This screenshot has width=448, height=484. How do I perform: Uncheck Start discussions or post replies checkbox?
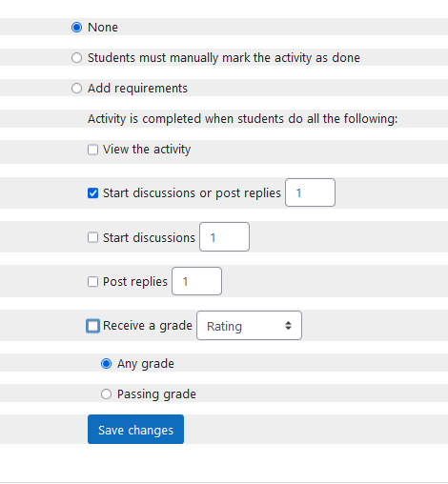click(92, 193)
